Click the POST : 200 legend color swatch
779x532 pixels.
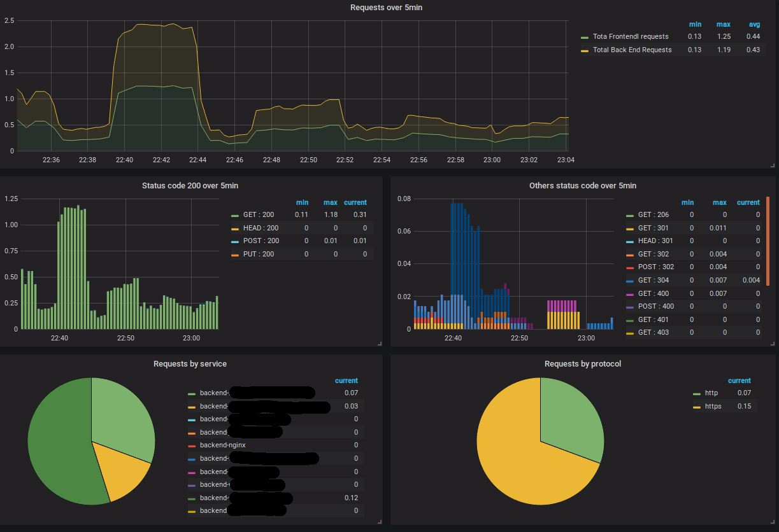[235, 242]
